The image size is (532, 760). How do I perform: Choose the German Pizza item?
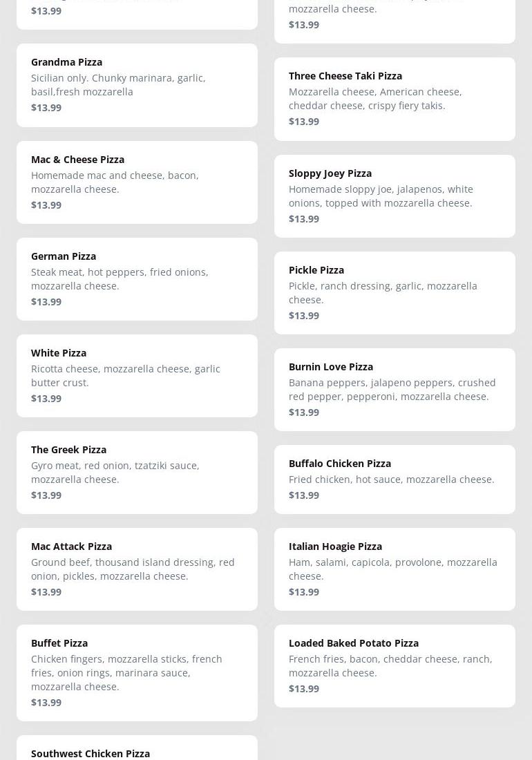pos(137,279)
